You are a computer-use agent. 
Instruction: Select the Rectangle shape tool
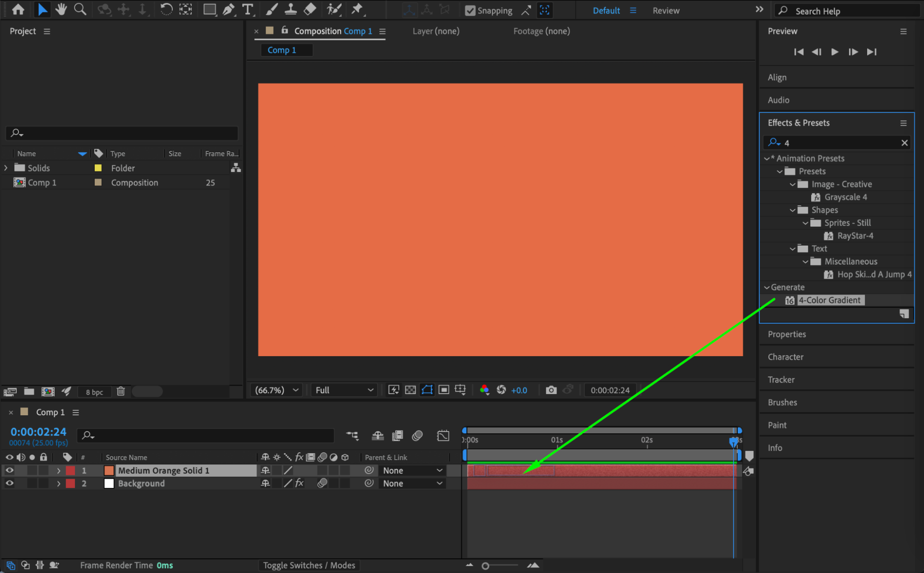209,9
